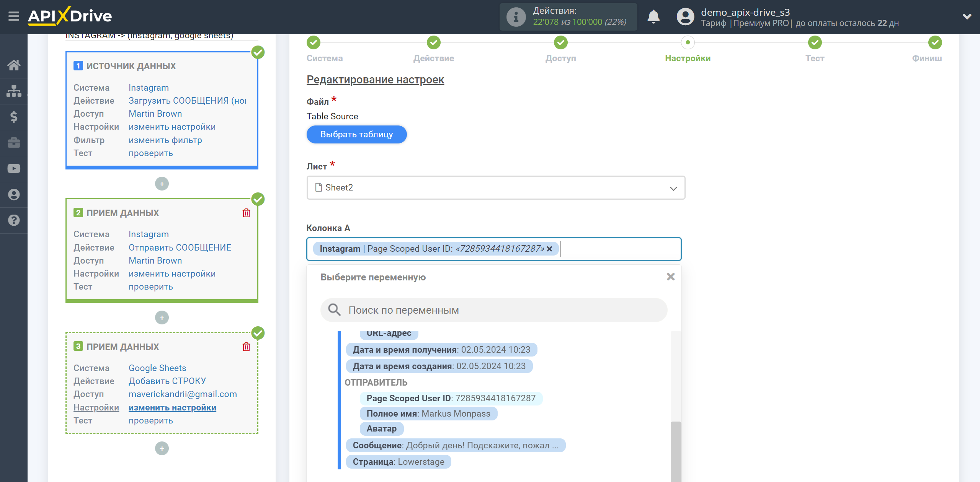Remove the Page Scoped User ID tag

click(x=549, y=249)
